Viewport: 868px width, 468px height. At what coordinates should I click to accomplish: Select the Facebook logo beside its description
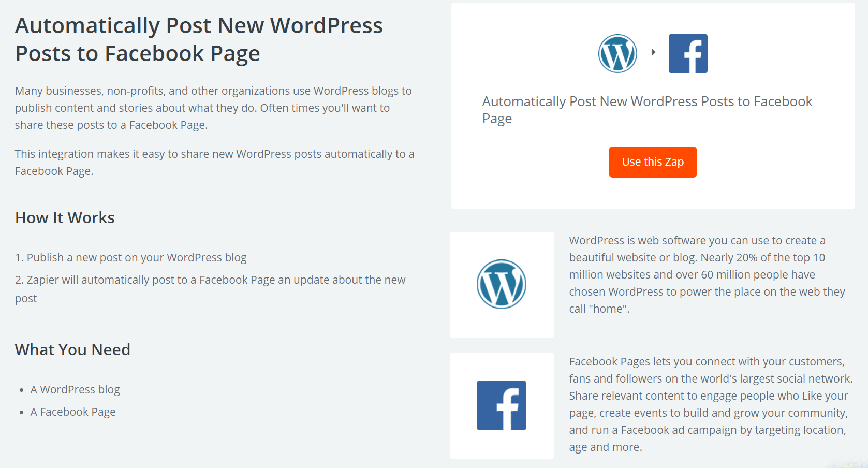(501, 405)
